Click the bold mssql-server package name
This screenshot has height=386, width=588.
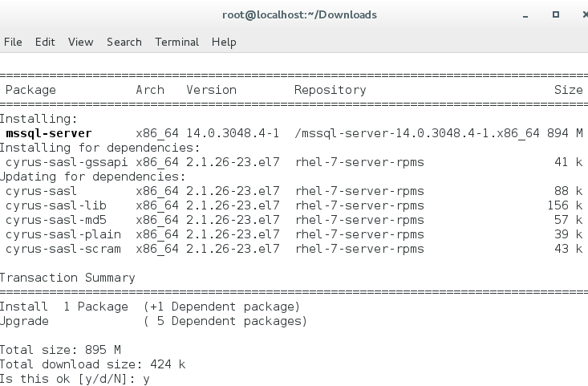tap(49, 133)
